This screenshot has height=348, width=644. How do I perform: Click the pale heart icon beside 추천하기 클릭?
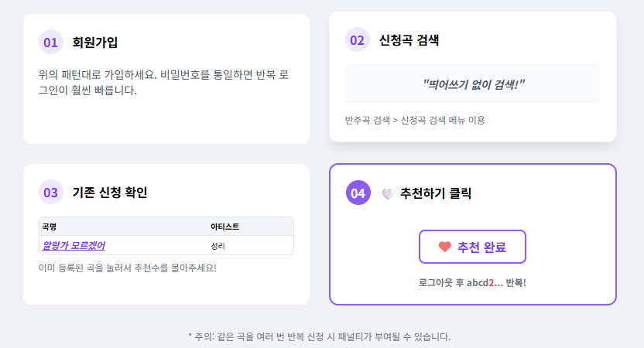pyautogui.click(x=388, y=193)
